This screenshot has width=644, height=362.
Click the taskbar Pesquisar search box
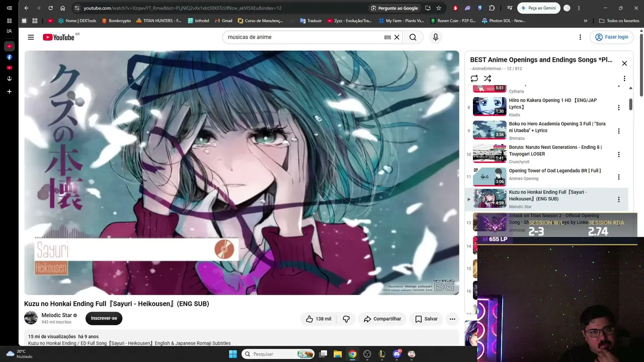pyautogui.click(x=278, y=354)
